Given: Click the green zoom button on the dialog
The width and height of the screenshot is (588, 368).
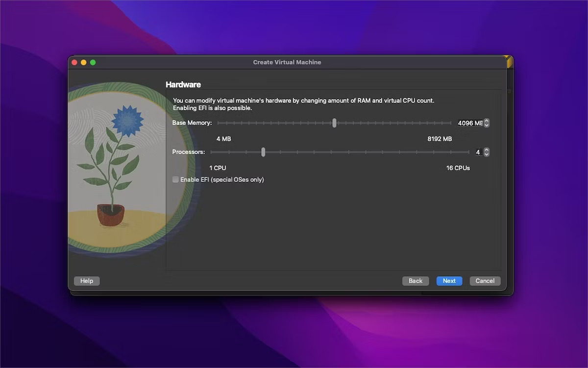Looking at the screenshot, I should click(x=92, y=62).
